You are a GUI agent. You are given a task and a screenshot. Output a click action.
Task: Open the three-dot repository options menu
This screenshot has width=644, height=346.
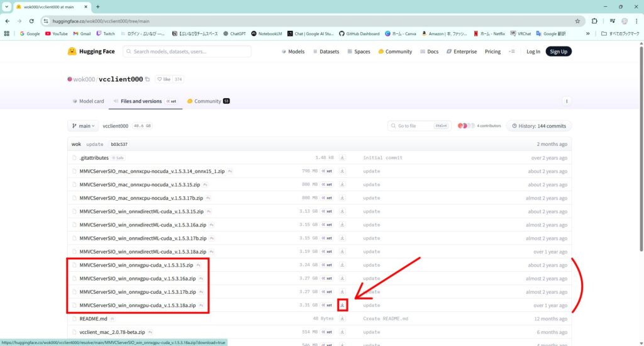point(567,101)
